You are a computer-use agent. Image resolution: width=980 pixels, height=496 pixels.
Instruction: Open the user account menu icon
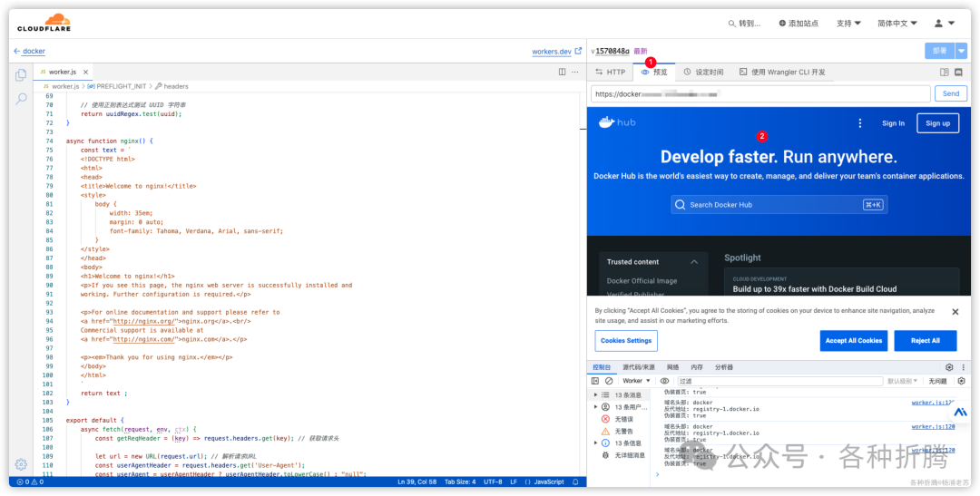(x=945, y=23)
